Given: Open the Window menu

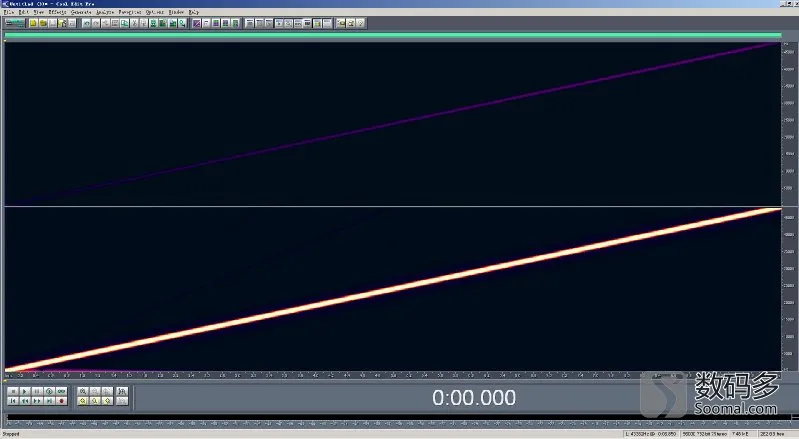Looking at the screenshot, I should (176, 12).
